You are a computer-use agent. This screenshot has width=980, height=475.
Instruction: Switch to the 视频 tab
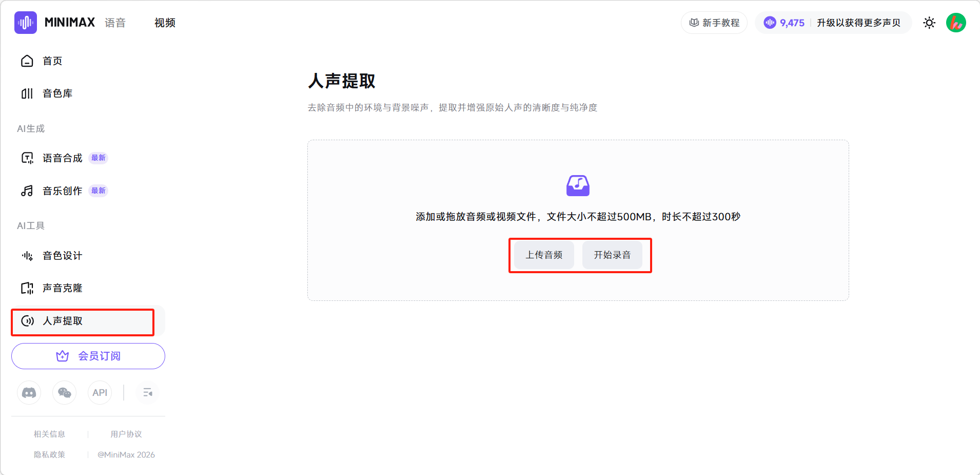pyautogui.click(x=165, y=23)
